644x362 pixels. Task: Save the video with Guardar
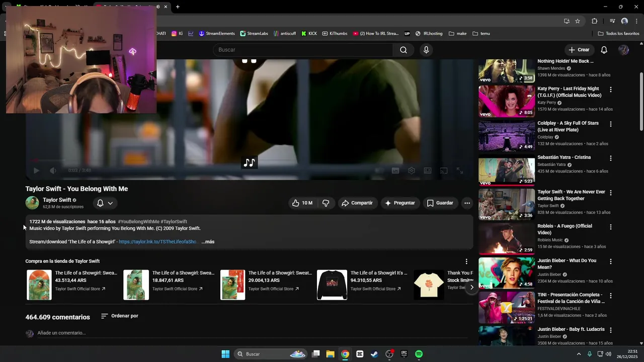[440, 203]
